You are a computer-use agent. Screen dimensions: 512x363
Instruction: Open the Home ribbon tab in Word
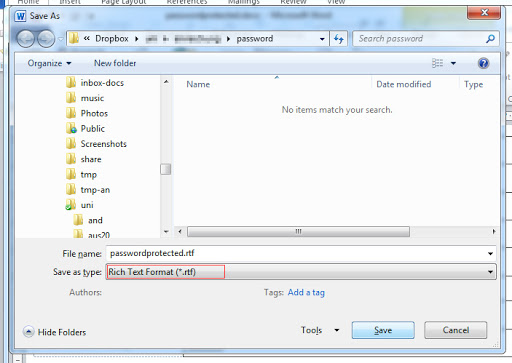click(28, 2)
